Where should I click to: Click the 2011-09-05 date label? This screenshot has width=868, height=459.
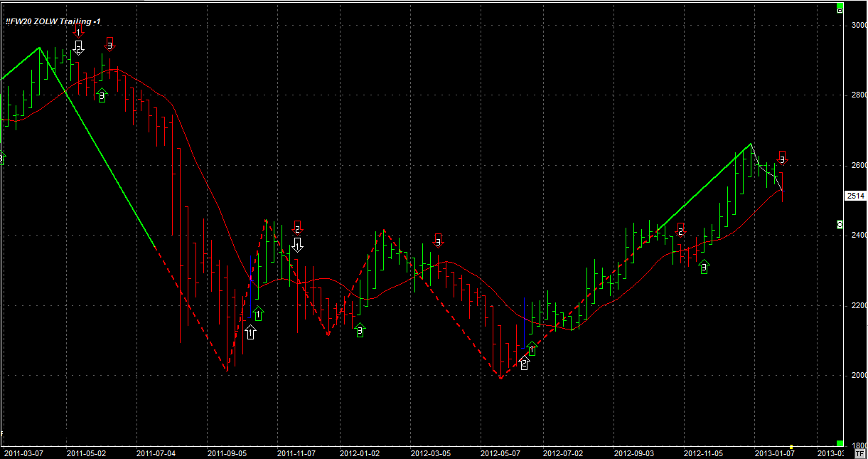pos(227,453)
